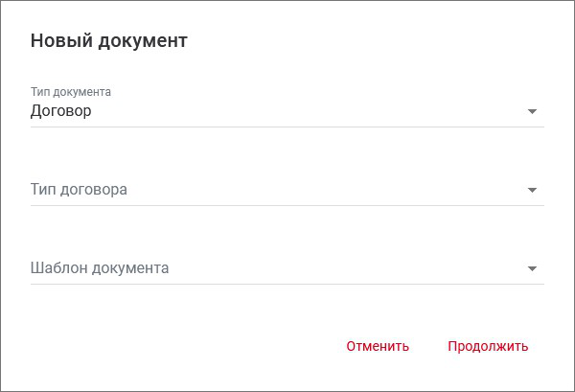The image size is (575, 392).
Task: Show the contract type options list
Action: coord(532,190)
